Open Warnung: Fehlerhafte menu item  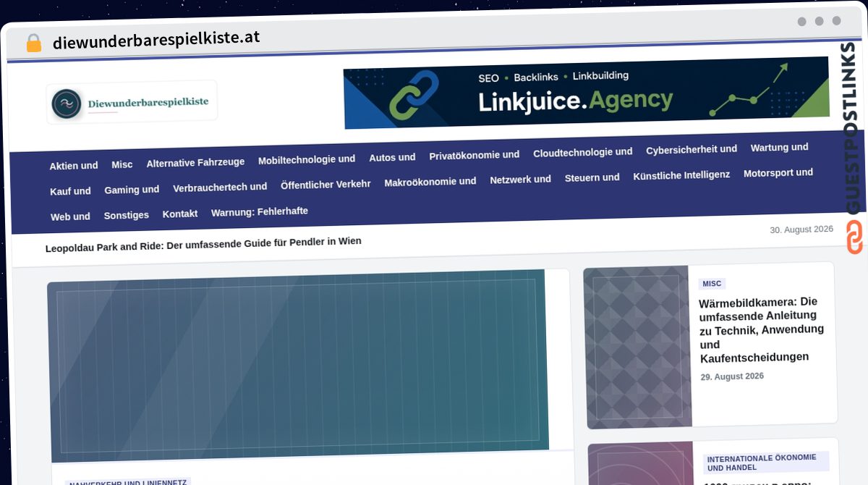[x=260, y=211]
